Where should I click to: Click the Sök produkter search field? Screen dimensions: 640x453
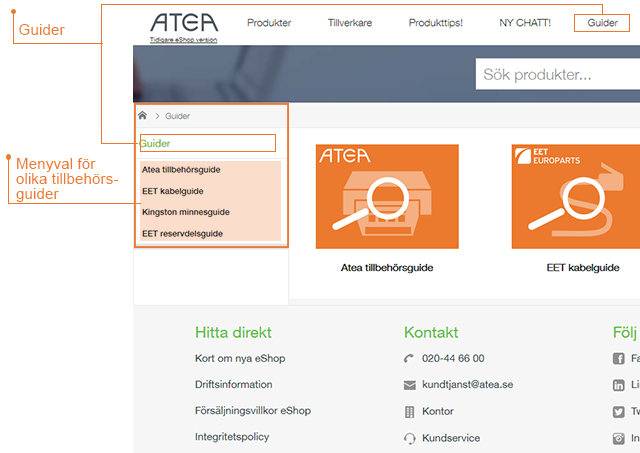coord(557,74)
